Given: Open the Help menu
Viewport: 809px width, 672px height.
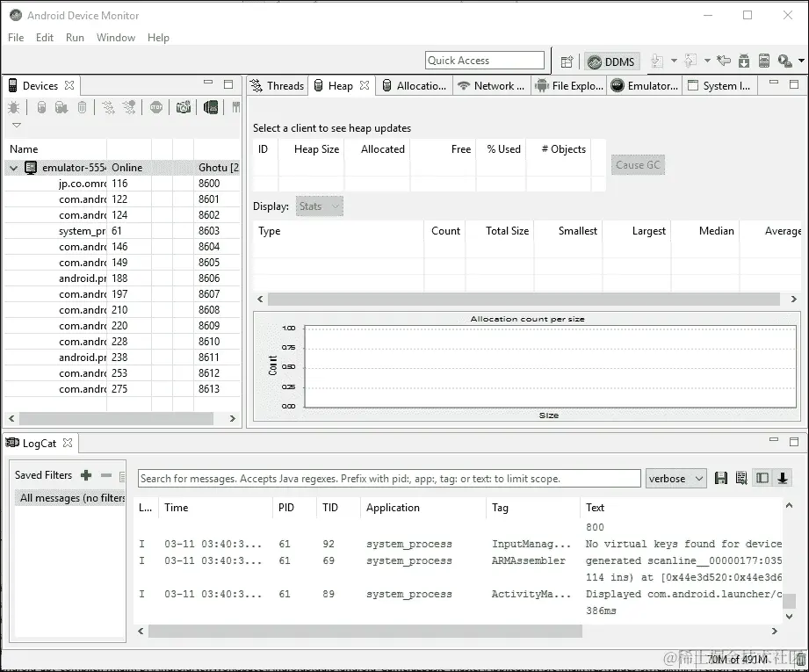Looking at the screenshot, I should (158, 38).
